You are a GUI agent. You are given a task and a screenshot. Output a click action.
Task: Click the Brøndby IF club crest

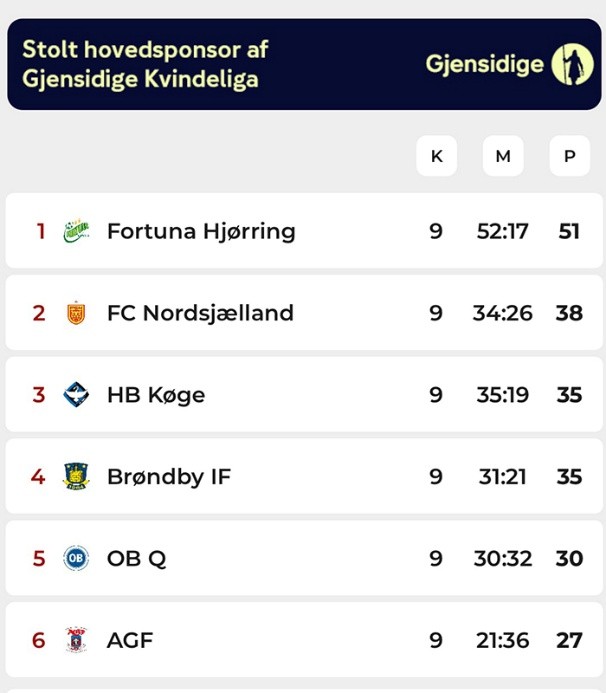coord(76,476)
